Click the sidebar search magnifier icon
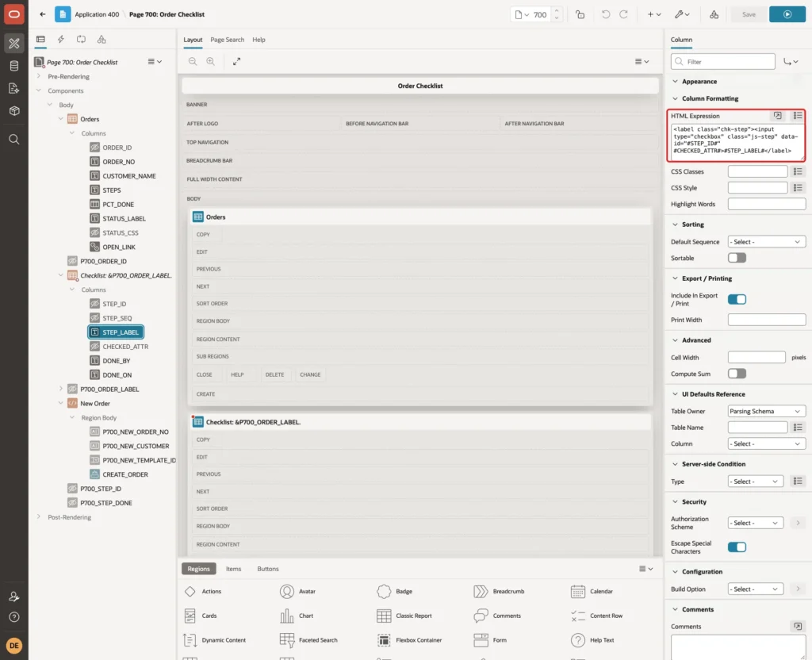The width and height of the screenshot is (812, 660). point(14,140)
